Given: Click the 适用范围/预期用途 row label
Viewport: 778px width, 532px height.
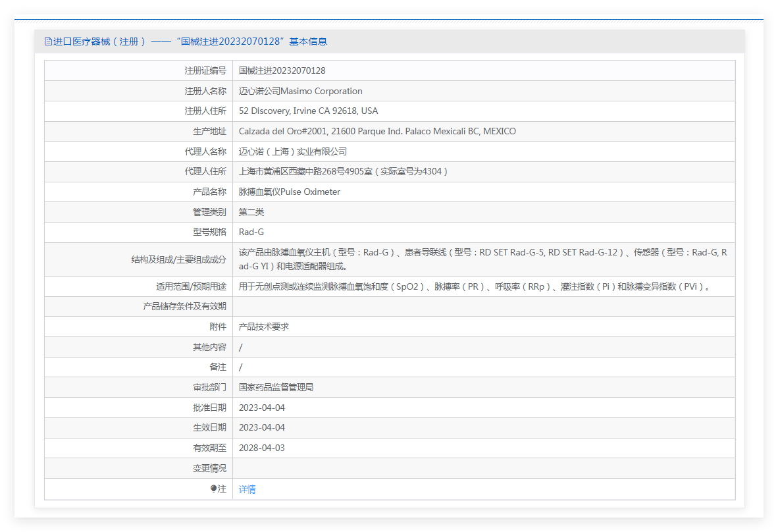Looking at the screenshot, I should pyautogui.click(x=191, y=286).
